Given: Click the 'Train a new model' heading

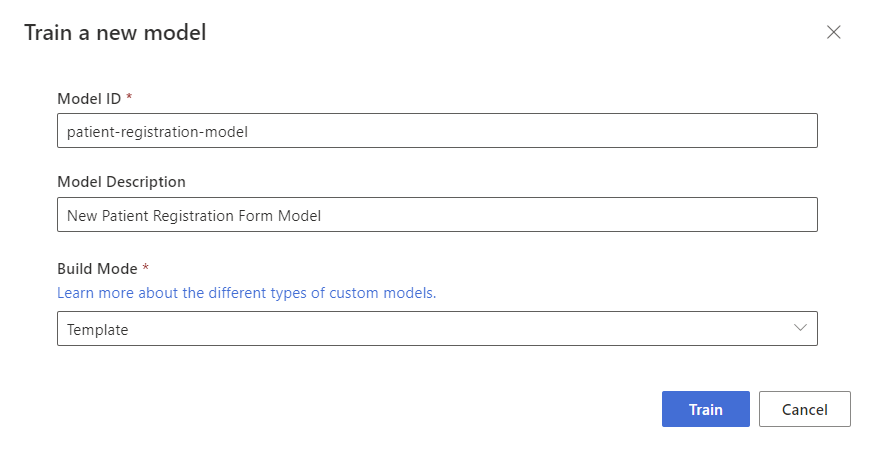Looking at the screenshot, I should point(115,32).
